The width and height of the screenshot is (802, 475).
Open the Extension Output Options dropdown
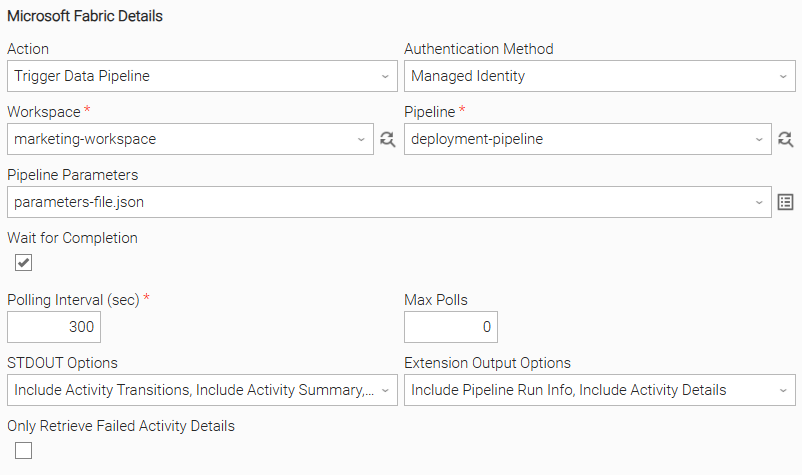tap(599, 390)
